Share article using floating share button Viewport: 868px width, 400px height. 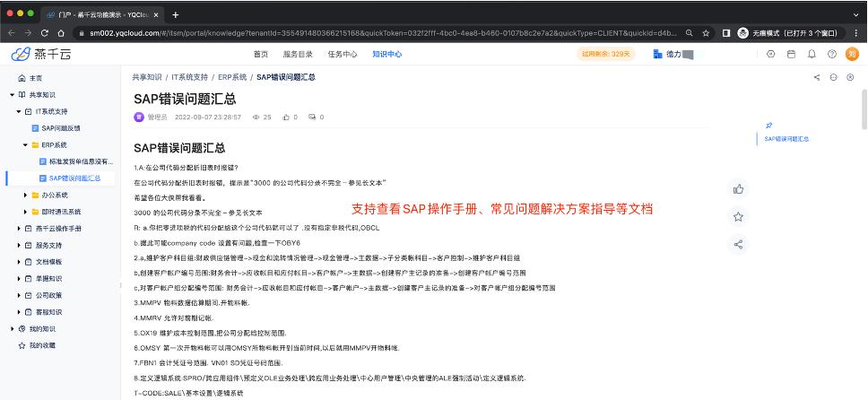738,244
